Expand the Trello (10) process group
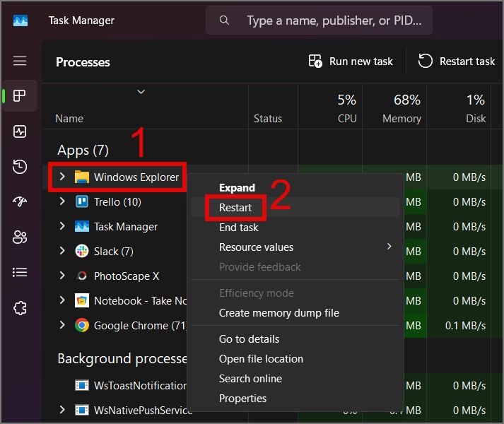 (62, 201)
